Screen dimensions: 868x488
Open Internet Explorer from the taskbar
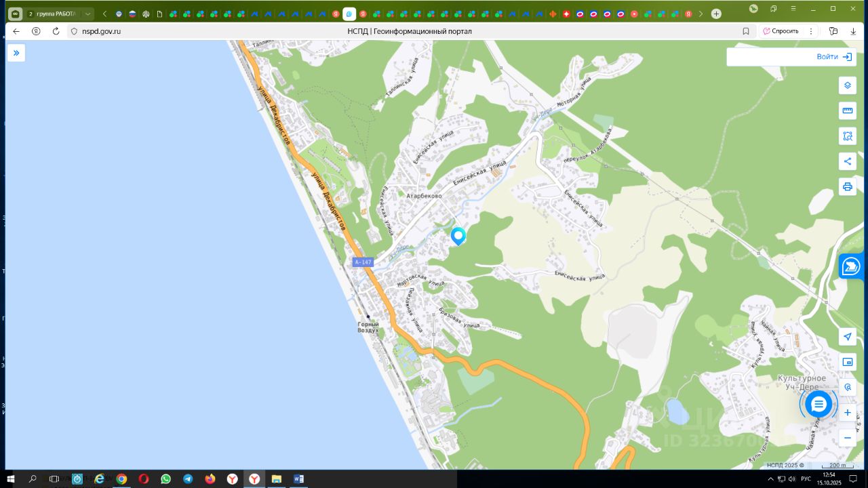tap(100, 479)
